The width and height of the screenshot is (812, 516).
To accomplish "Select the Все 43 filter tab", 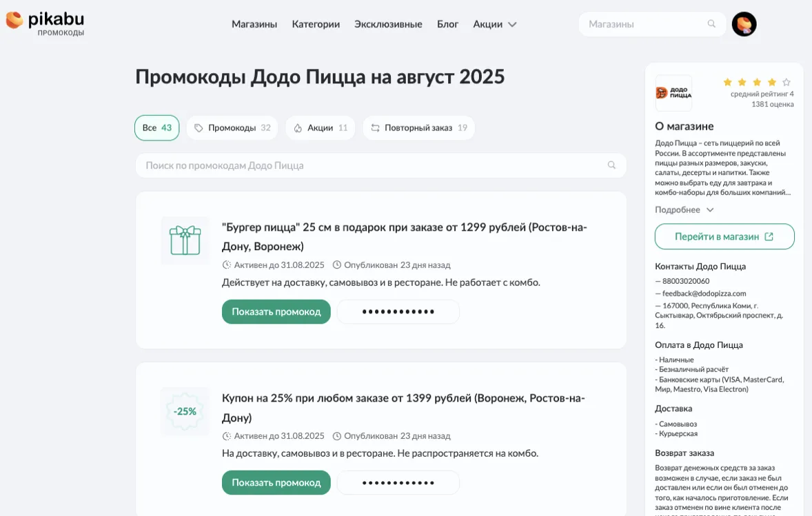I will (157, 128).
